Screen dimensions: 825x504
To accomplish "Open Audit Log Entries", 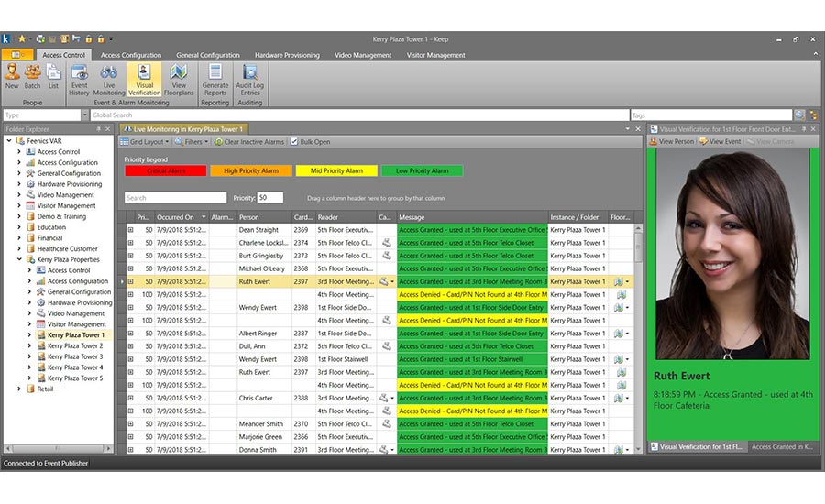I will [250, 77].
